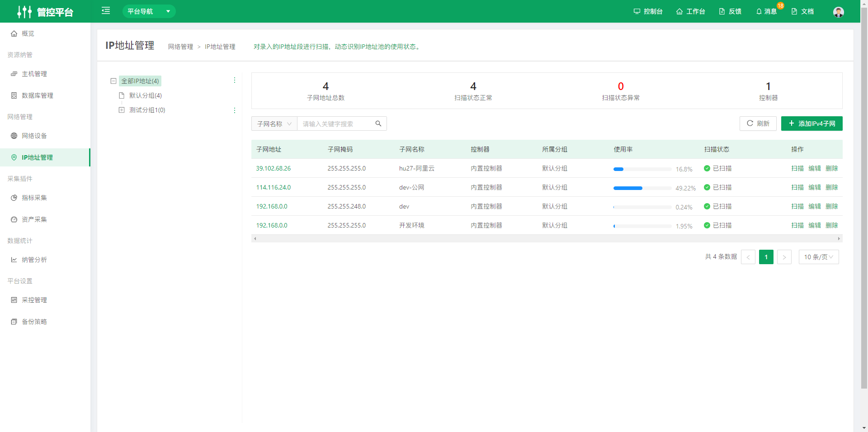The height and width of the screenshot is (432, 868).
Task: Open the 10 条/页 page size dropdown
Action: [x=819, y=257]
